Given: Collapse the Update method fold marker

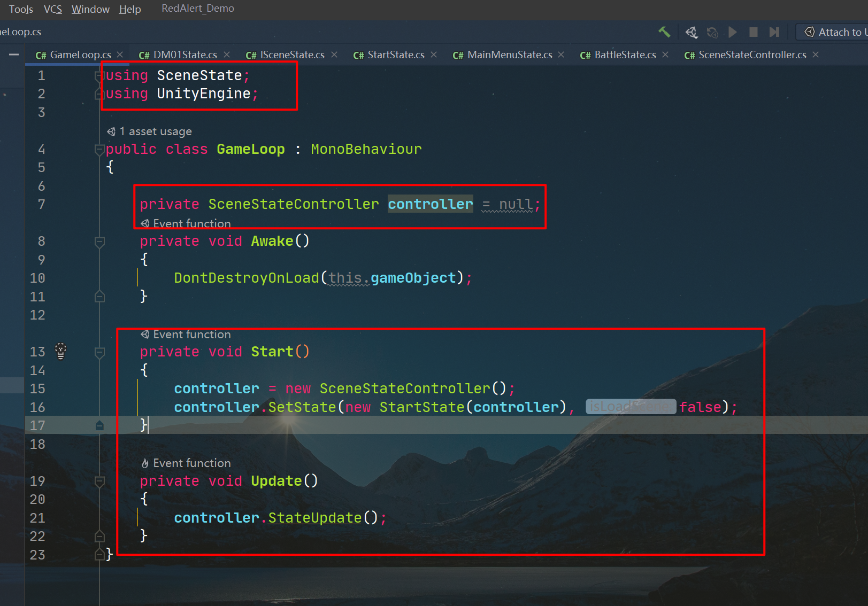Looking at the screenshot, I should point(99,481).
